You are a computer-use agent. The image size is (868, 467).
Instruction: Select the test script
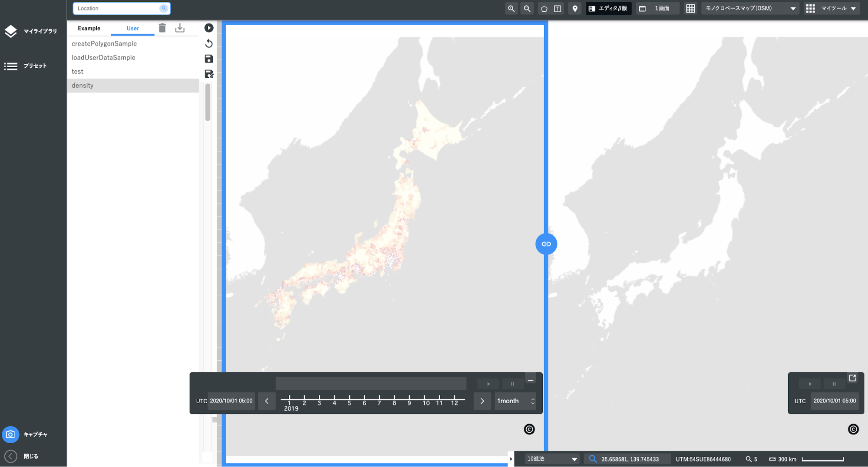[133, 72]
